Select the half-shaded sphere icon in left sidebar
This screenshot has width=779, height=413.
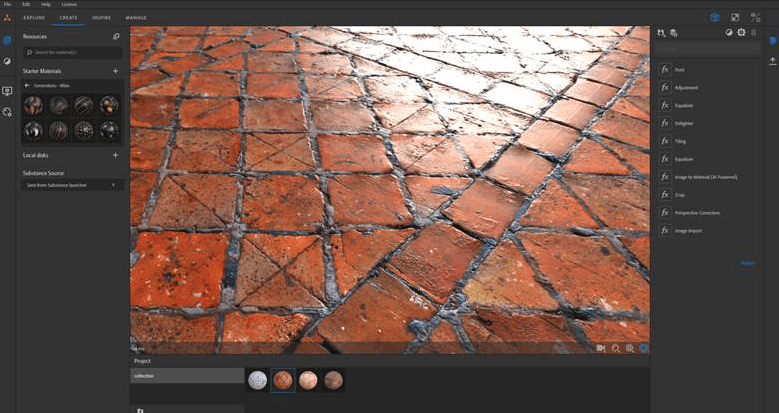(7, 61)
